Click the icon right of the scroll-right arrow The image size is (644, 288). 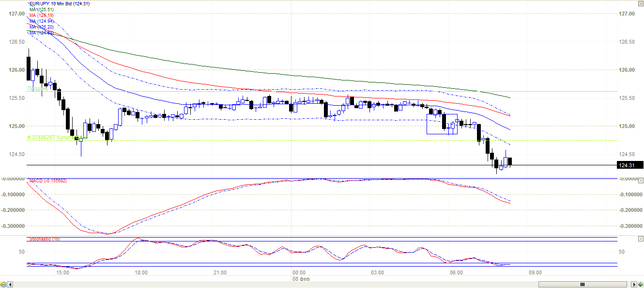[641, 284]
